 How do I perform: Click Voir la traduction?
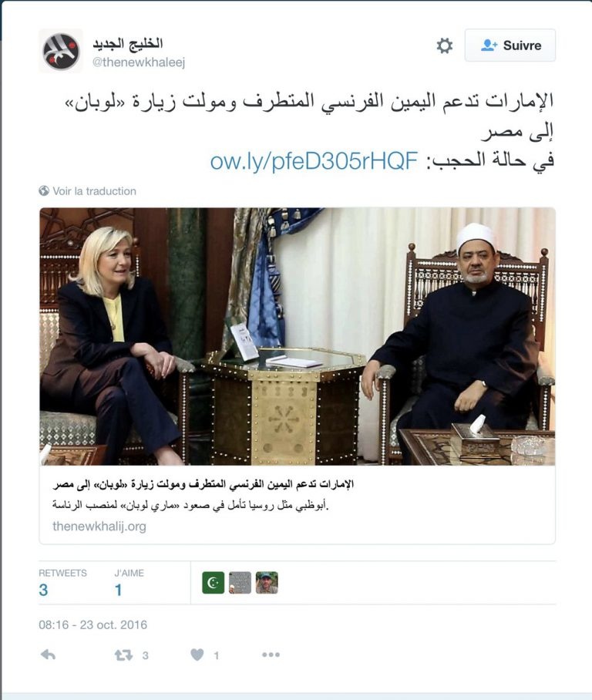tap(94, 191)
